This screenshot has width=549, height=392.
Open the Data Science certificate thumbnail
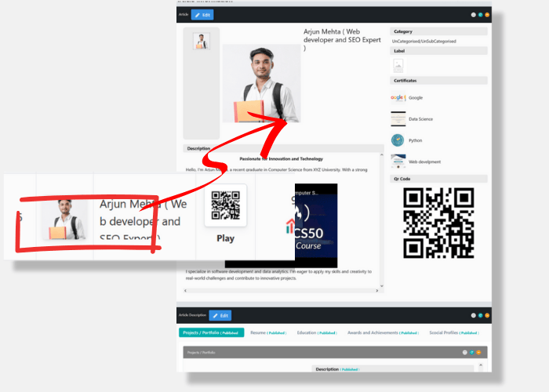(398, 119)
